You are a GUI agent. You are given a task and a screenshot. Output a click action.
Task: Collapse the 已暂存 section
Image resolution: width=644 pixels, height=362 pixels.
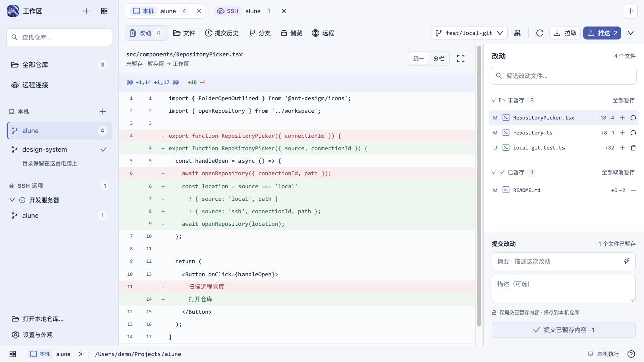[x=494, y=172]
